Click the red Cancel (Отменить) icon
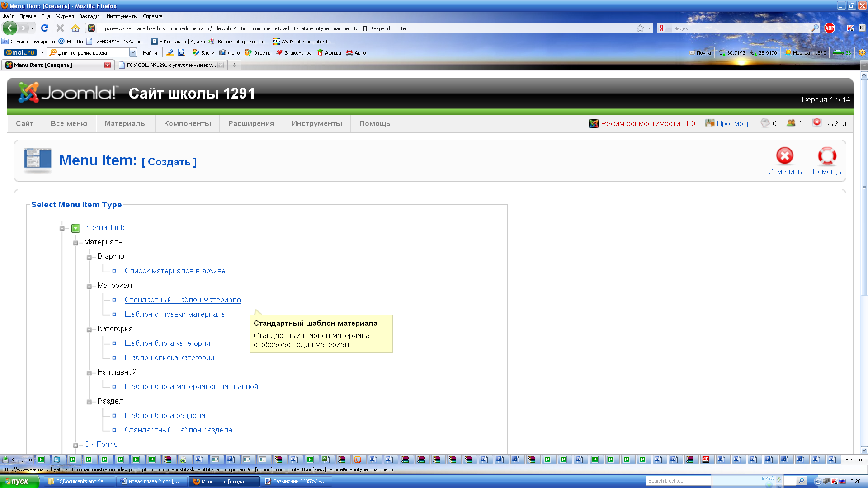The height and width of the screenshot is (488, 868). point(784,156)
